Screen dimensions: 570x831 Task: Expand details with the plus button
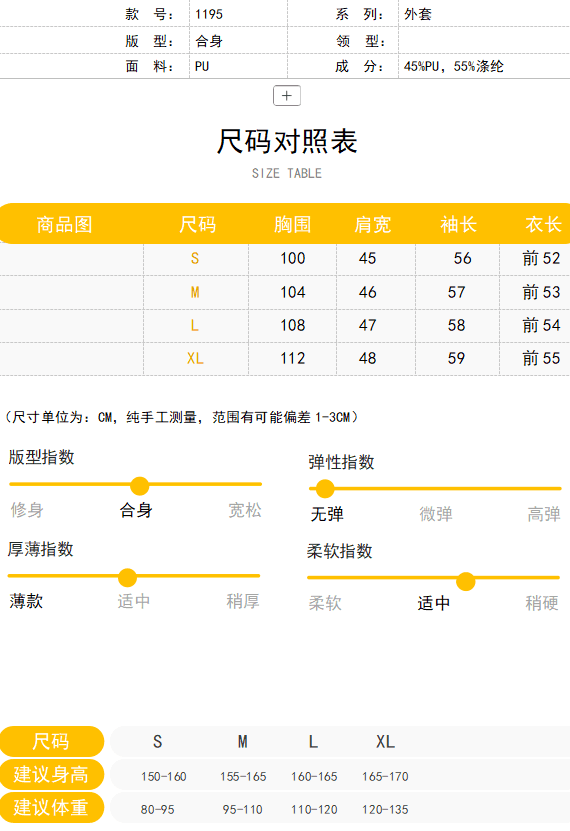287,95
